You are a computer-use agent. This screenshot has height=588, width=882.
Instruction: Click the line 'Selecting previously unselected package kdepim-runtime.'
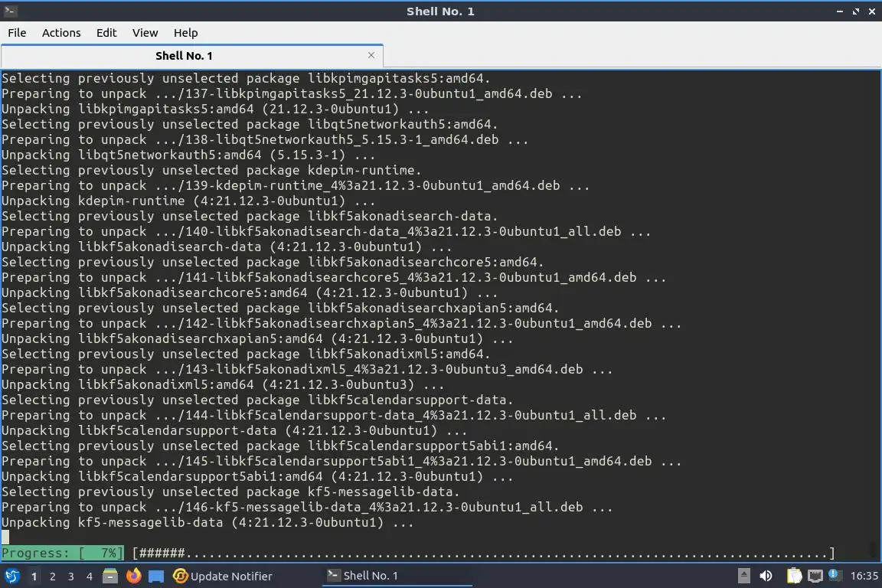click(211, 170)
